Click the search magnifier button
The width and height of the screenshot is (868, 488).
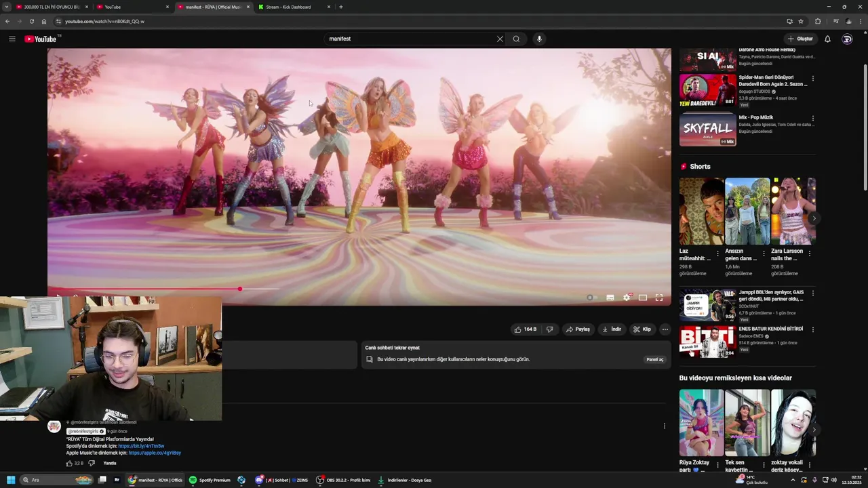[516, 39]
